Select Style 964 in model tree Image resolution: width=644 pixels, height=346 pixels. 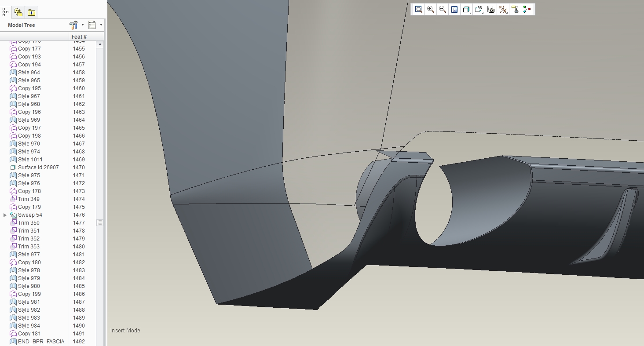[x=29, y=73]
